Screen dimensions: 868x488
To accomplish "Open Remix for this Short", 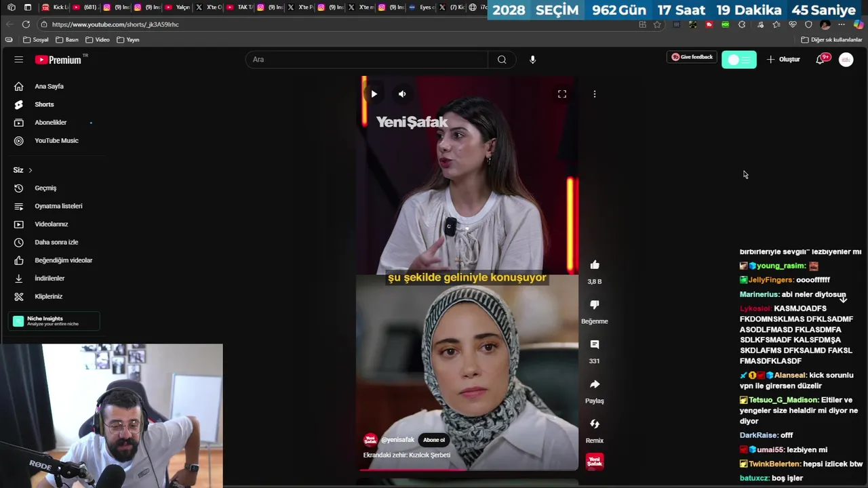I will pyautogui.click(x=595, y=424).
